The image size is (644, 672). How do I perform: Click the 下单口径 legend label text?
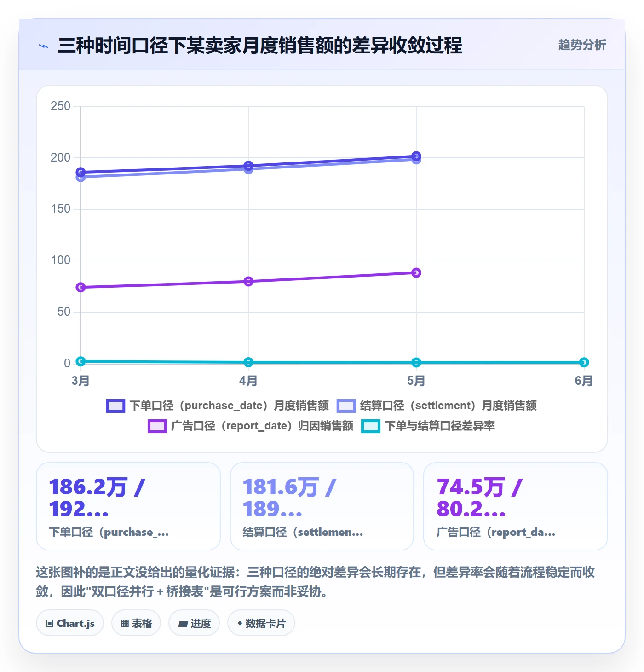tap(229, 406)
